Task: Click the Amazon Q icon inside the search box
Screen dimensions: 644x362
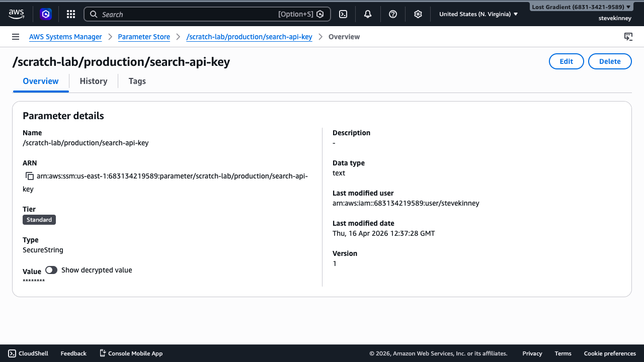Action: click(319, 14)
